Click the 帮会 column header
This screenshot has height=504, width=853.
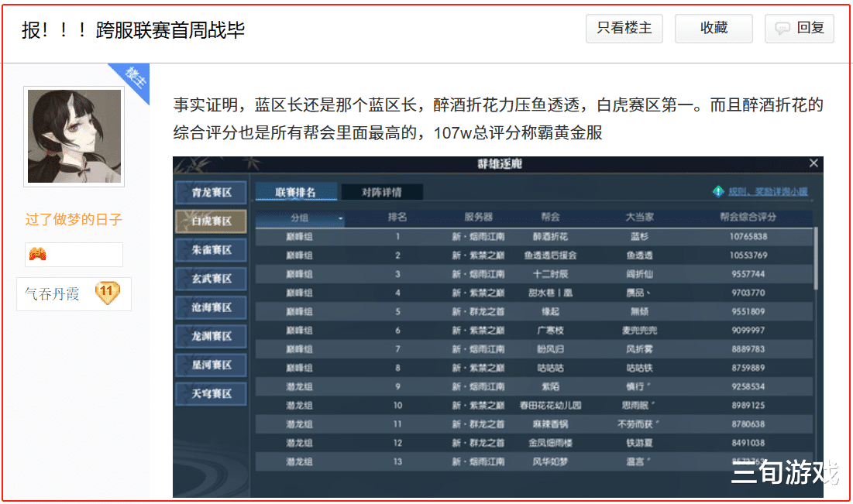[550, 218]
